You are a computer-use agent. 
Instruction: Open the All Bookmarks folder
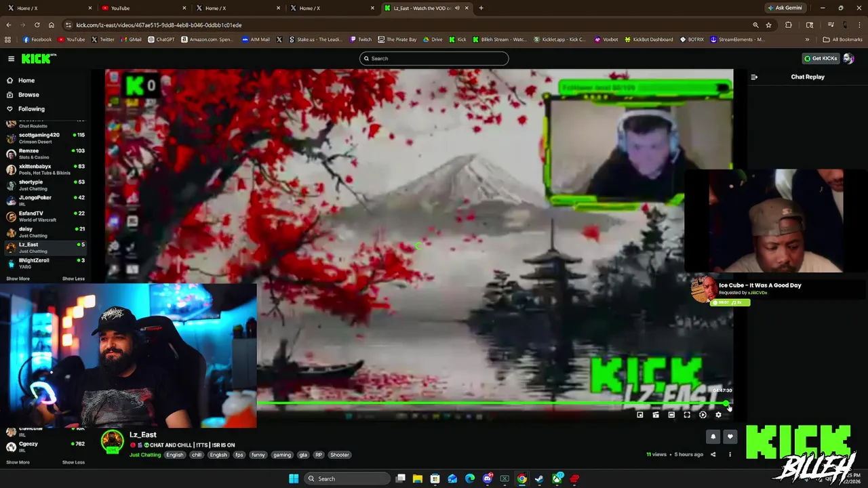842,39
